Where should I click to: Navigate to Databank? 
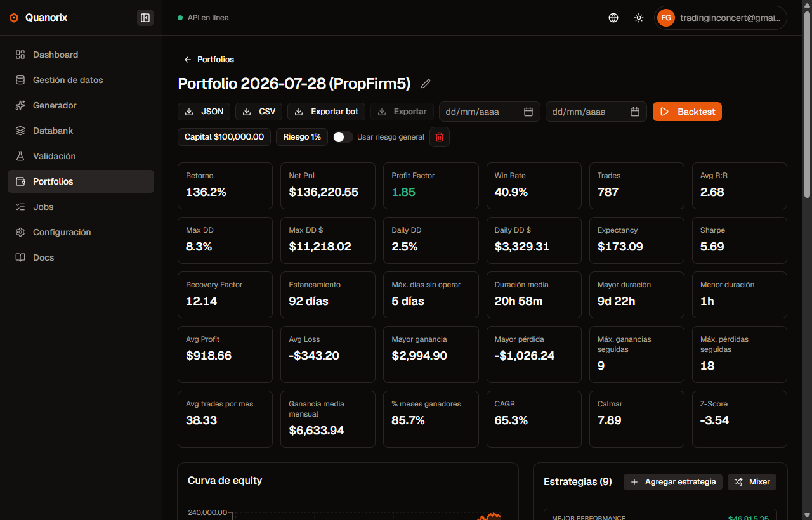point(81,131)
